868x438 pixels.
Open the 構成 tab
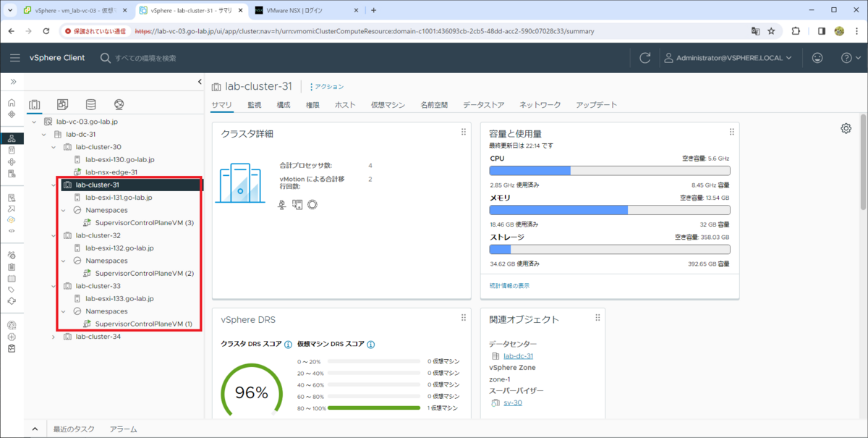click(x=284, y=105)
